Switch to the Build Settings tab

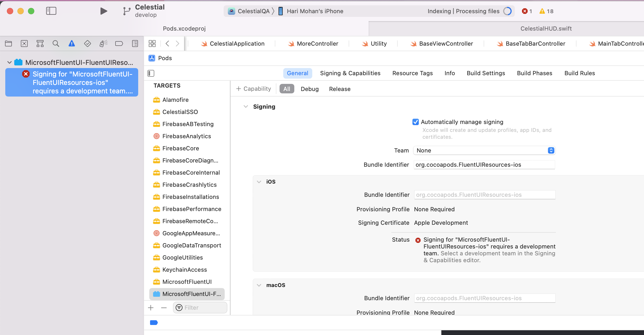486,73
